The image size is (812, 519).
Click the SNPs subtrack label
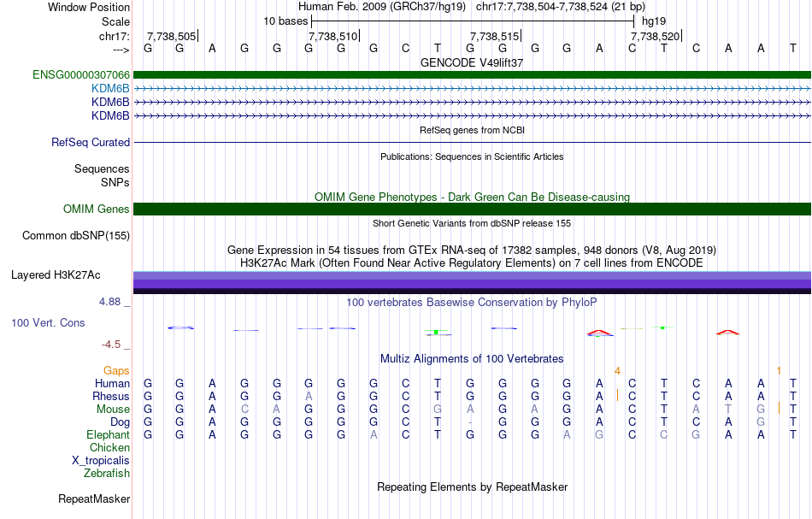(115, 182)
